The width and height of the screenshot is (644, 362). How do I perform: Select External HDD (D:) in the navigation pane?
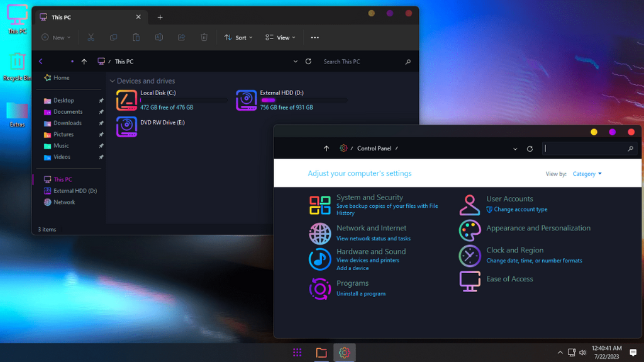[70, 191]
